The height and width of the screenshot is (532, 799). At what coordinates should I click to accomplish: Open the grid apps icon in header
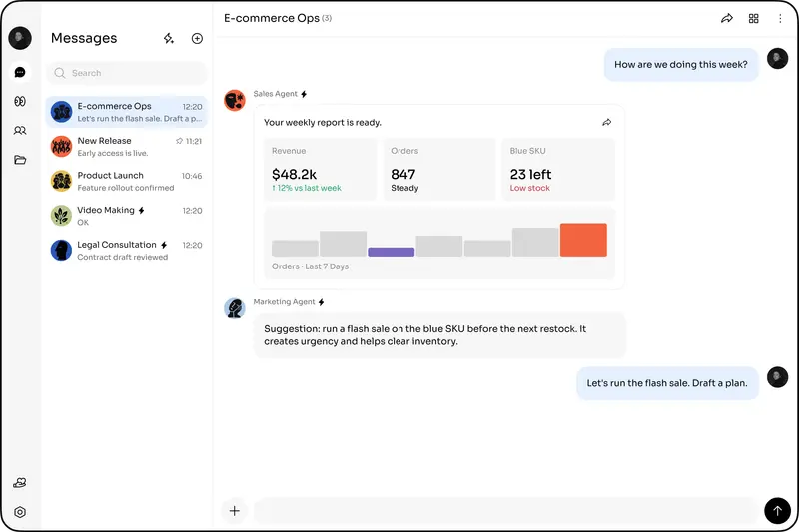pyautogui.click(x=754, y=18)
